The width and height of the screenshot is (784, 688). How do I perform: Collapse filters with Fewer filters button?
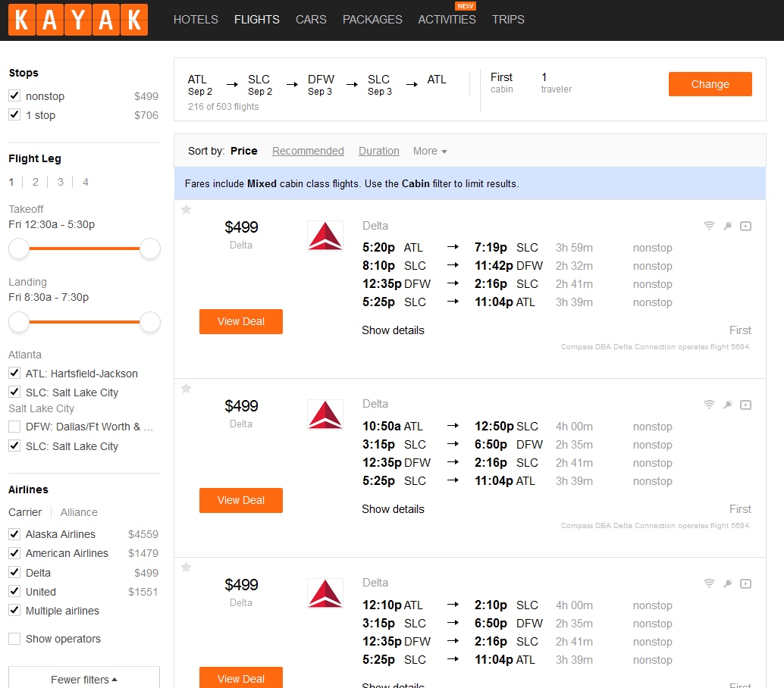click(x=84, y=679)
